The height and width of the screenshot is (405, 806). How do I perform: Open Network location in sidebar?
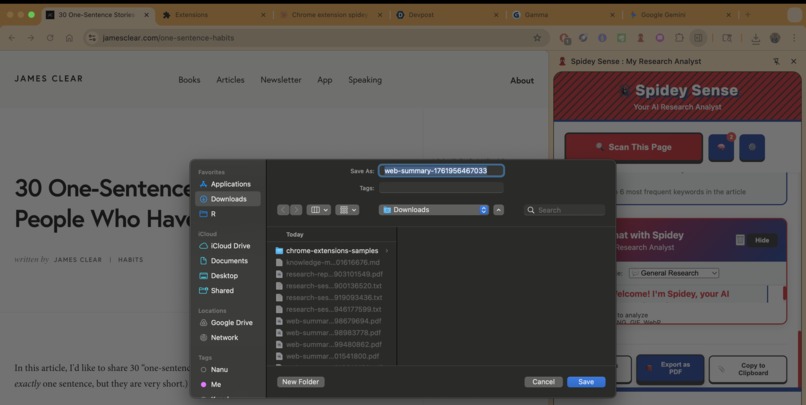pos(228,338)
